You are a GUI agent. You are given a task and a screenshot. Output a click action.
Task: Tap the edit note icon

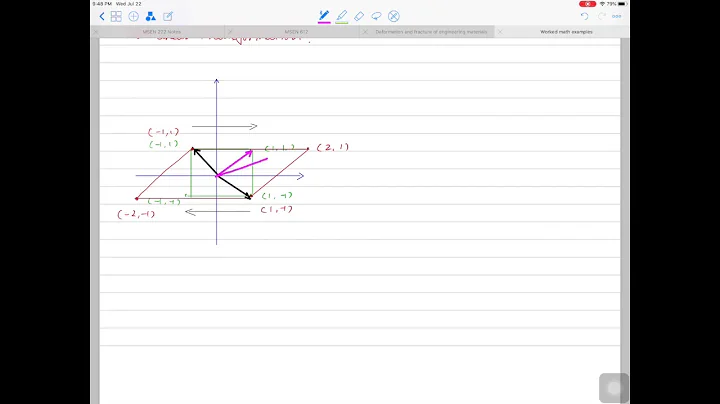pos(168,17)
